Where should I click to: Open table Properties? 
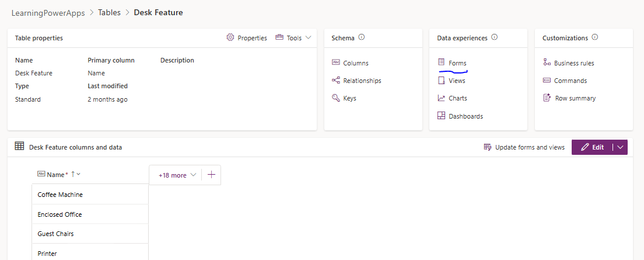(x=252, y=38)
